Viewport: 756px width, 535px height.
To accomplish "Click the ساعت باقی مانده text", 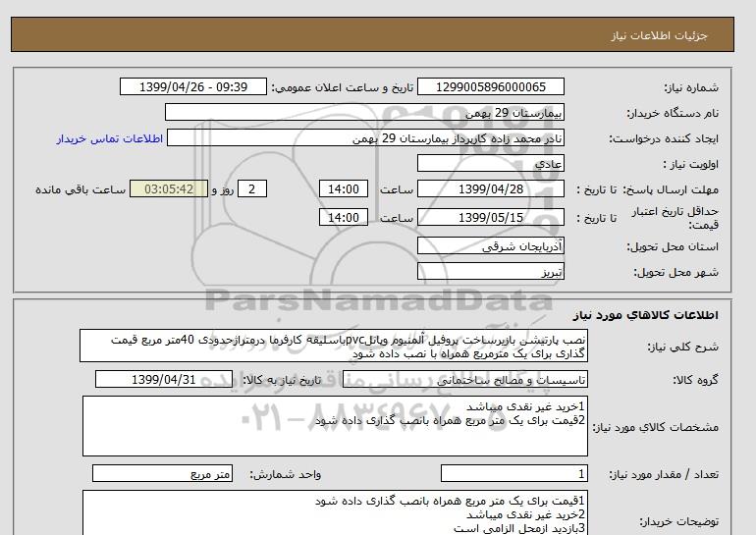I will pyautogui.click(x=81, y=189).
